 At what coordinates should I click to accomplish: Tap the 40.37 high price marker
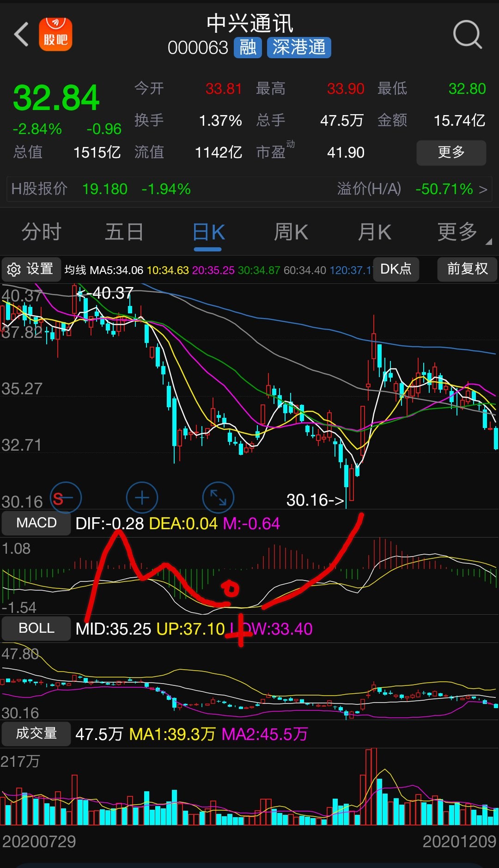point(105,293)
